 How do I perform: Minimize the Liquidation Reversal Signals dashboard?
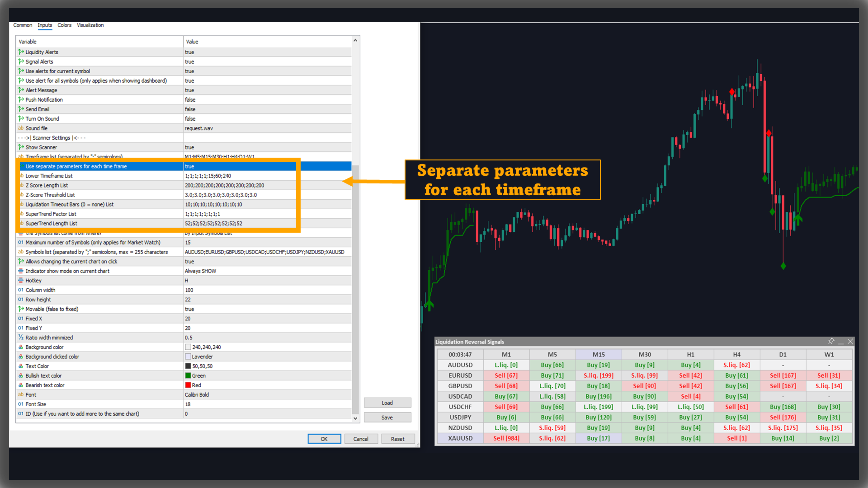tap(841, 342)
